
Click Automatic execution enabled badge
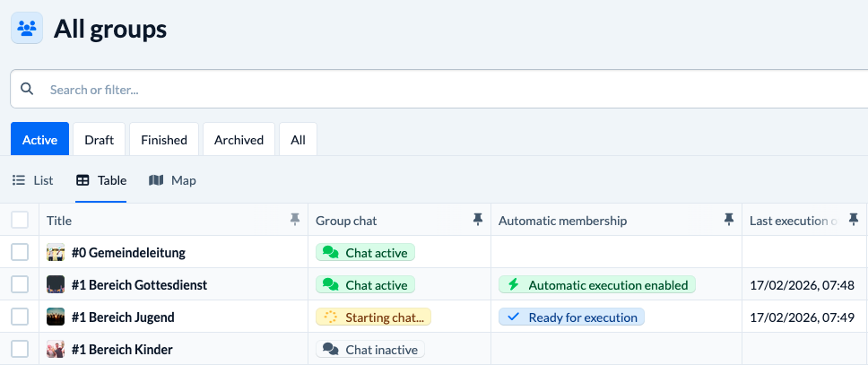coord(597,285)
